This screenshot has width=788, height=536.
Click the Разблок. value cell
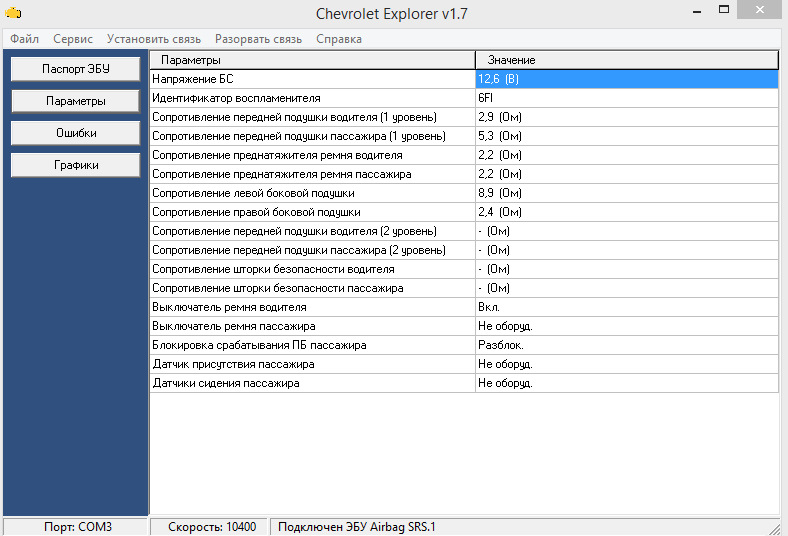point(627,346)
